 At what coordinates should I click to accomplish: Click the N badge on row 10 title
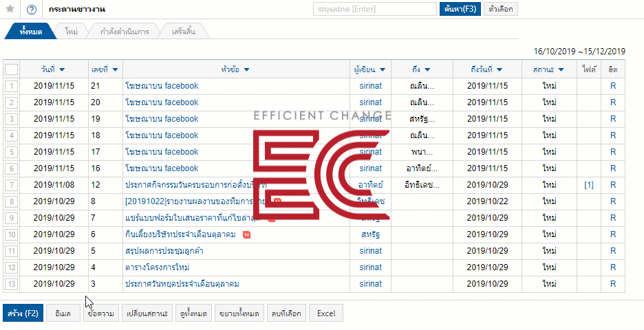(246, 234)
